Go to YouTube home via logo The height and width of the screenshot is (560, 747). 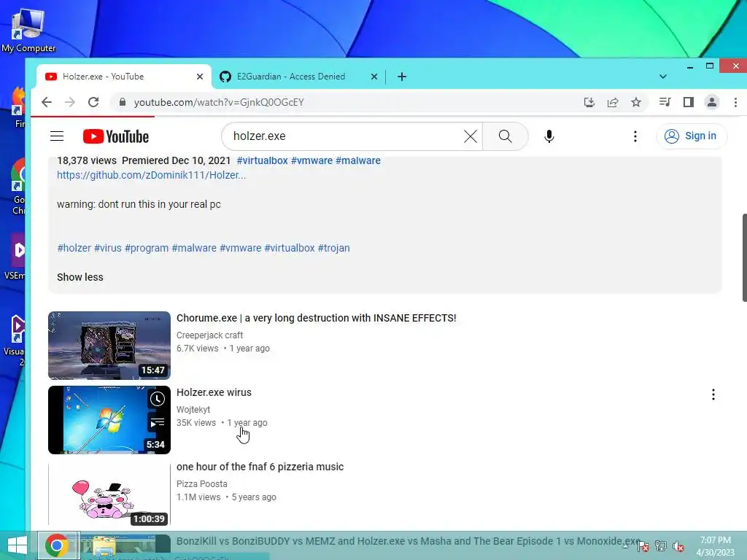coord(116,136)
